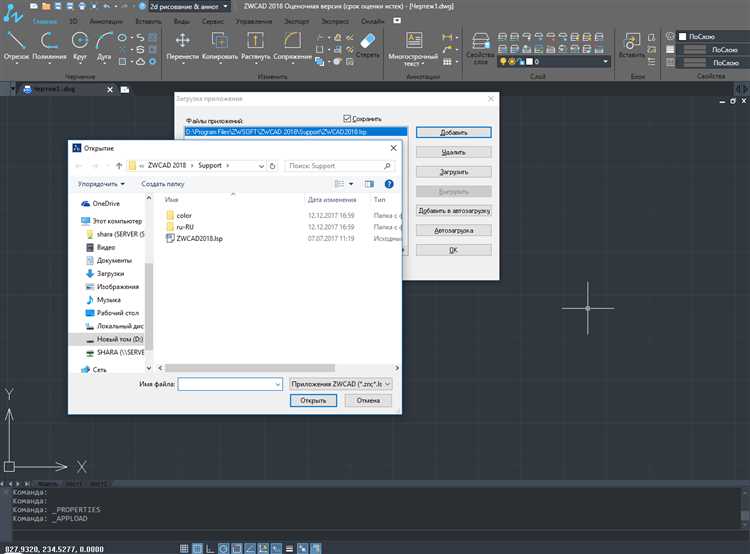The width and height of the screenshot is (750, 554).
Task: Select the Отрезок line tool
Action: [x=17, y=45]
